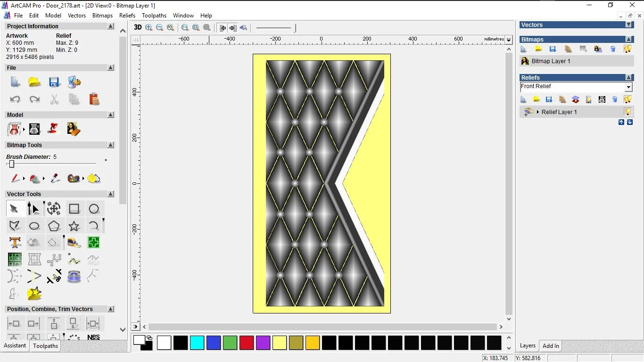Expand the Vectors panel section
644x362 pixels.
pyautogui.click(x=628, y=25)
